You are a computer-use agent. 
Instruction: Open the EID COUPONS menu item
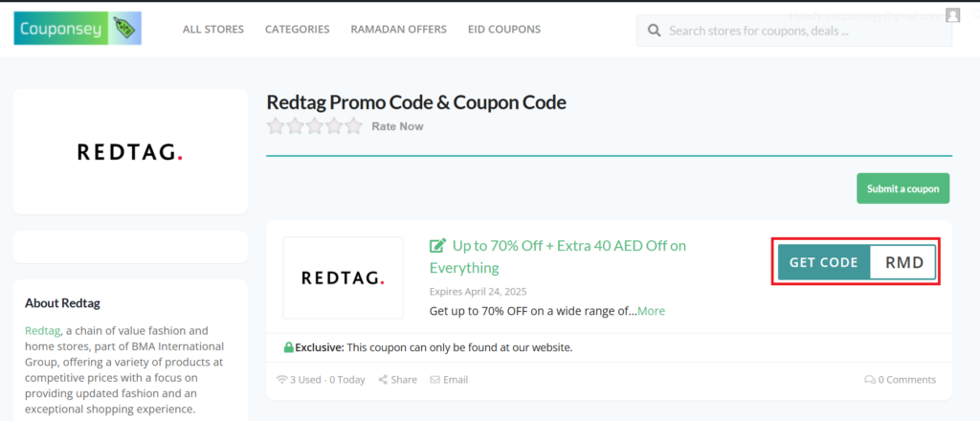(x=504, y=29)
